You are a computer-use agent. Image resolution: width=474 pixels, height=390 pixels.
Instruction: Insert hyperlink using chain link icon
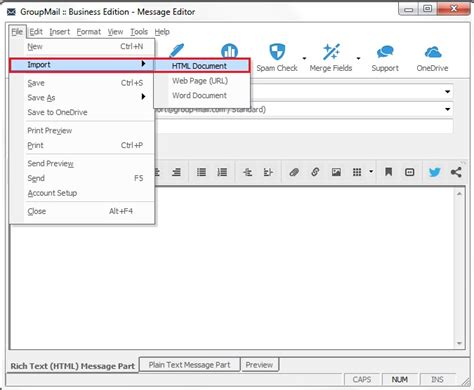[315, 172]
